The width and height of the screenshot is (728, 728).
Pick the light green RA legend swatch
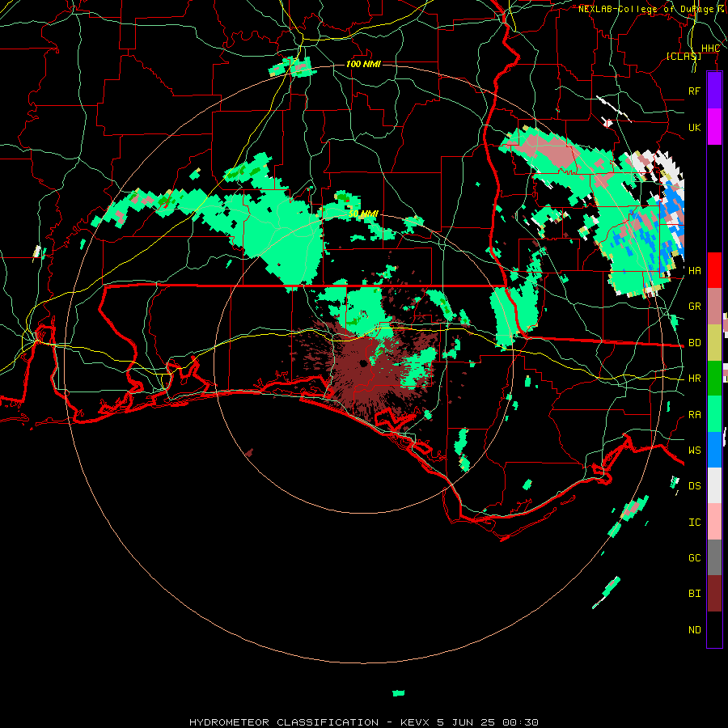click(714, 414)
